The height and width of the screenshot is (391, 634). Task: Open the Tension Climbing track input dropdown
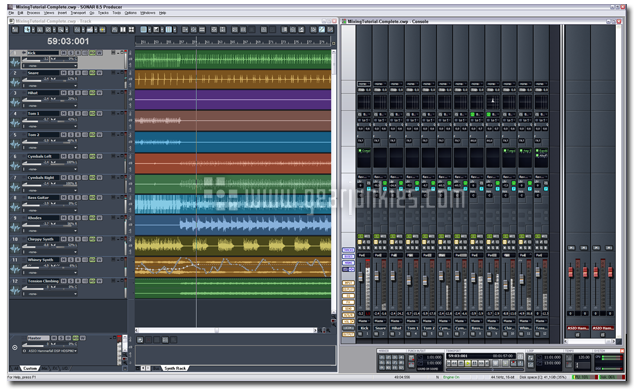coord(49,294)
